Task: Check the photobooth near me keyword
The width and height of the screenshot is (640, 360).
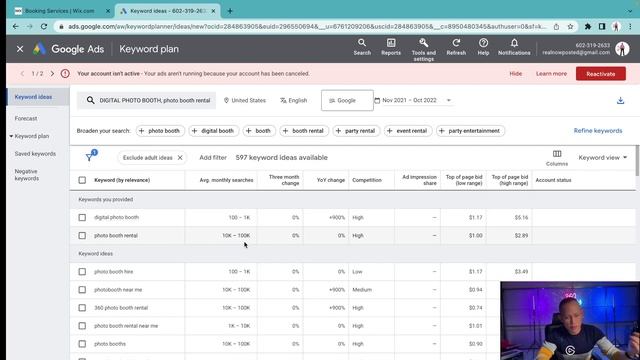Action: pyautogui.click(x=82, y=289)
